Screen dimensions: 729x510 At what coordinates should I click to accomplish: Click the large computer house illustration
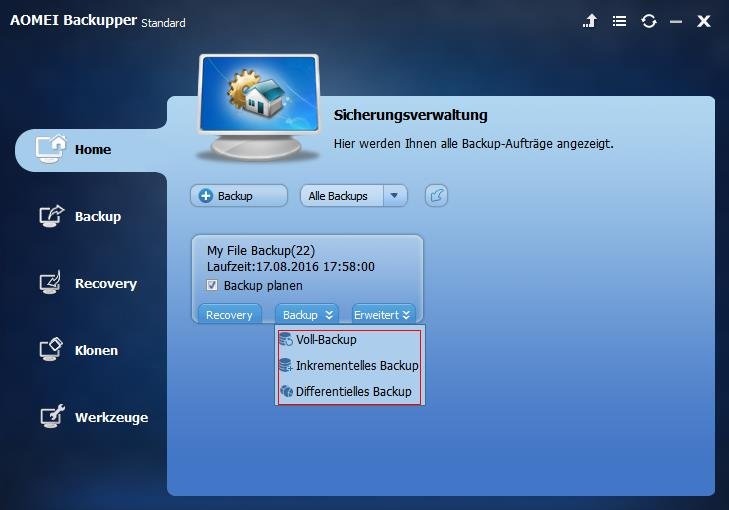tap(259, 108)
